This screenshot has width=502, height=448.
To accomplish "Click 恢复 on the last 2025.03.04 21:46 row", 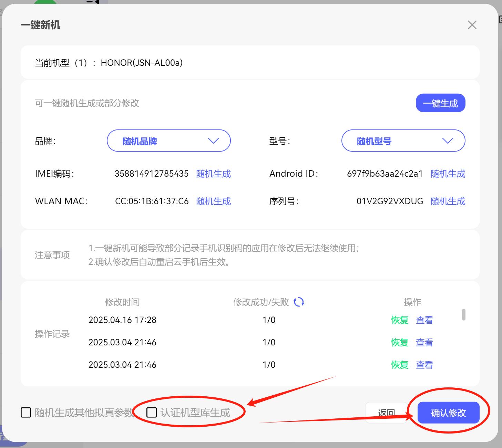I will (x=400, y=365).
